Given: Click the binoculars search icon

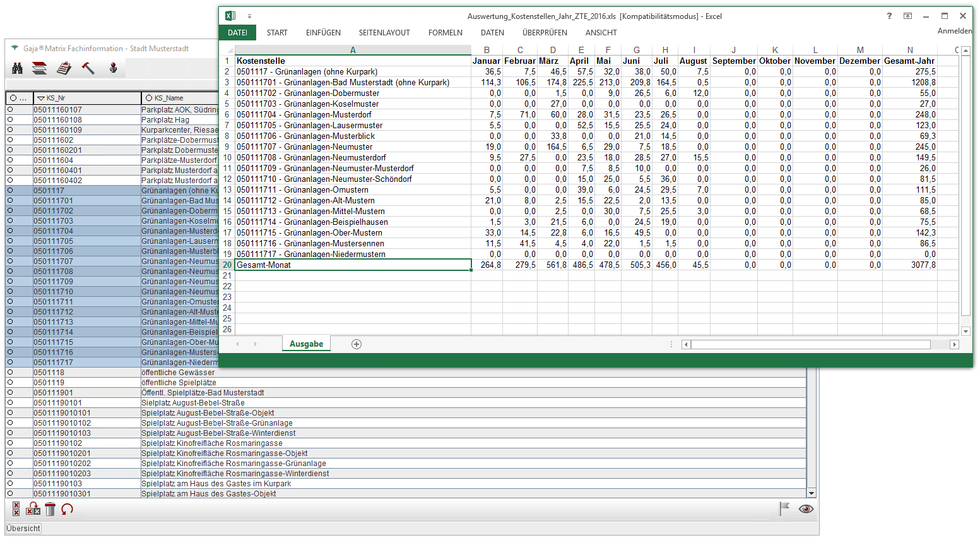Looking at the screenshot, I should (18, 68).
